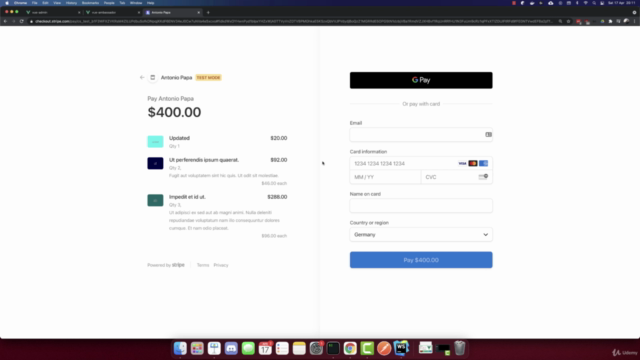Open the Country or region dropdown
This screenshot has width=640, height=360.
click(421, 235)
